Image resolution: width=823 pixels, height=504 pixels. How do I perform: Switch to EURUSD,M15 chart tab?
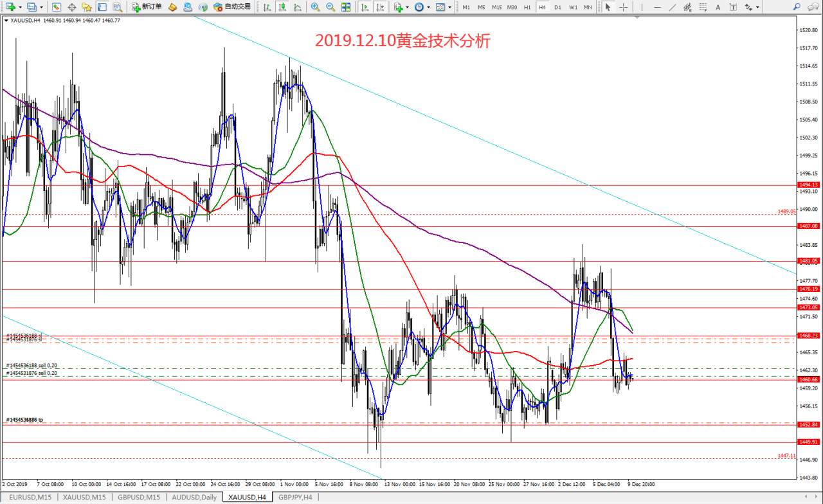point(31,498)
